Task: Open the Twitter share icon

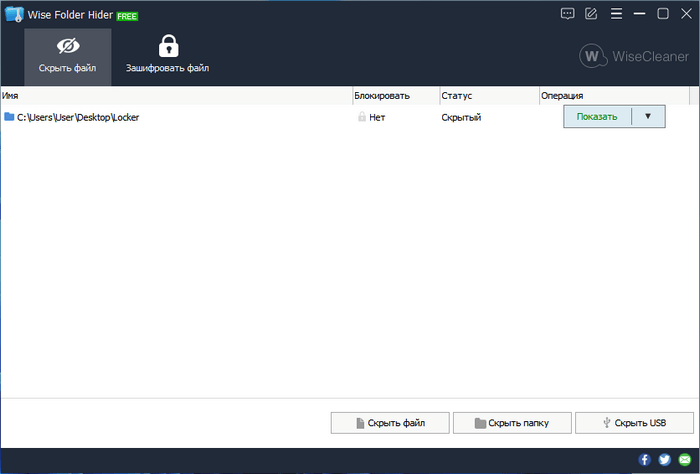Action: 664,459
